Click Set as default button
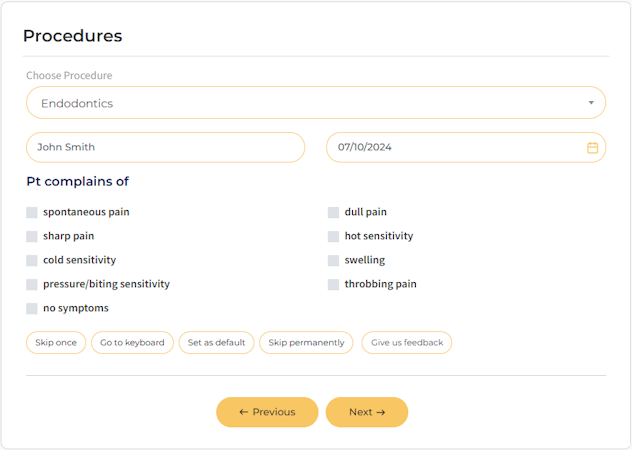 pyautogui.click(x=216, y=343)
